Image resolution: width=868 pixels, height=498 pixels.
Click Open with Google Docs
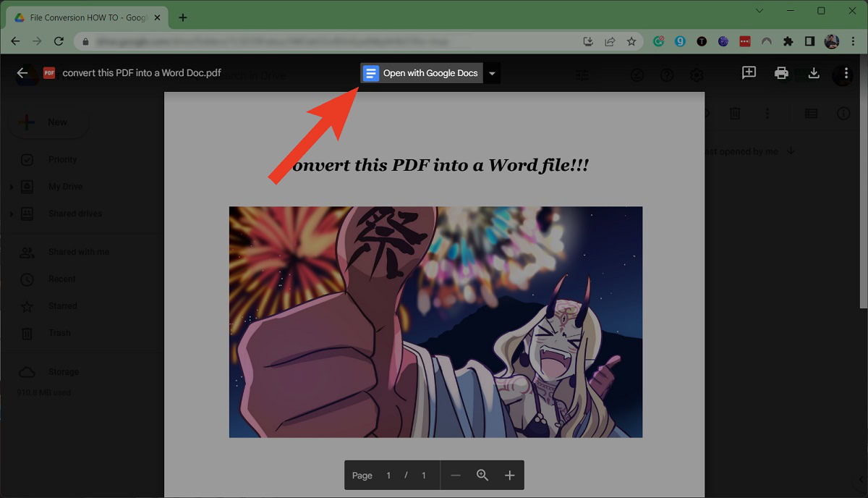[422, 73]
